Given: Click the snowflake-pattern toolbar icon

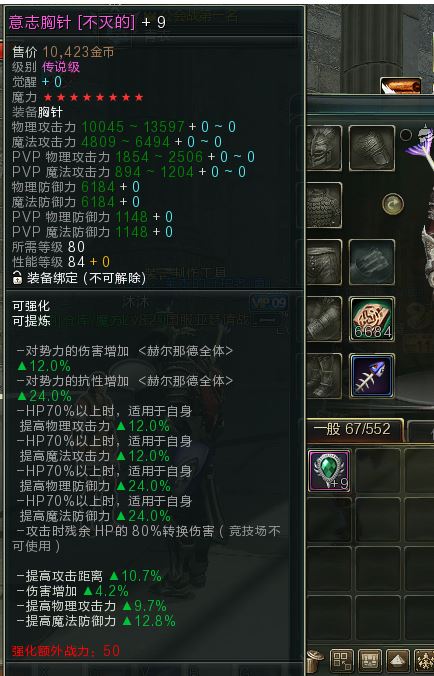Looking at the screenshot, I should tap(424, 660).
